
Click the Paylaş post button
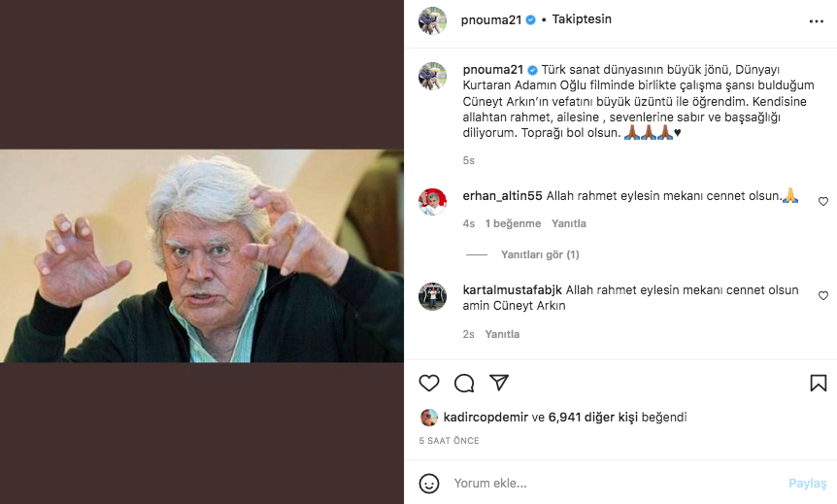[x=807, y=484]
